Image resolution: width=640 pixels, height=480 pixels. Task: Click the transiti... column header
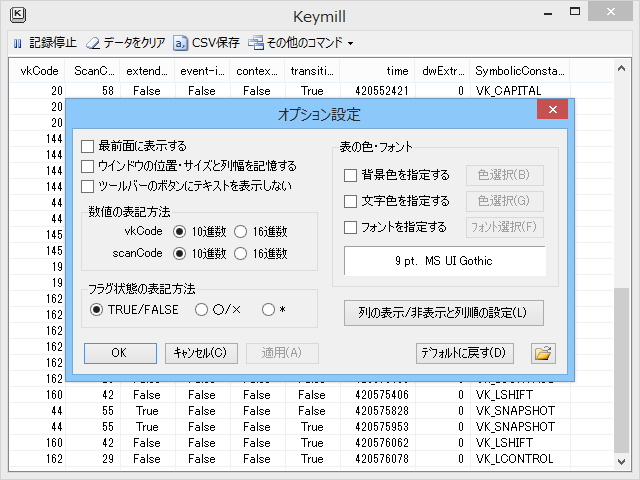(312, 71)
